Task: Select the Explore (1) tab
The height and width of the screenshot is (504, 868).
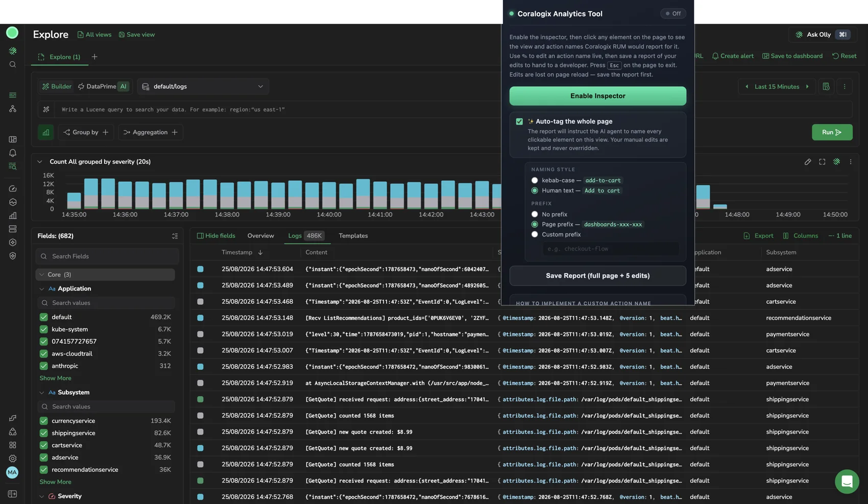Action: tap(60, 57)
